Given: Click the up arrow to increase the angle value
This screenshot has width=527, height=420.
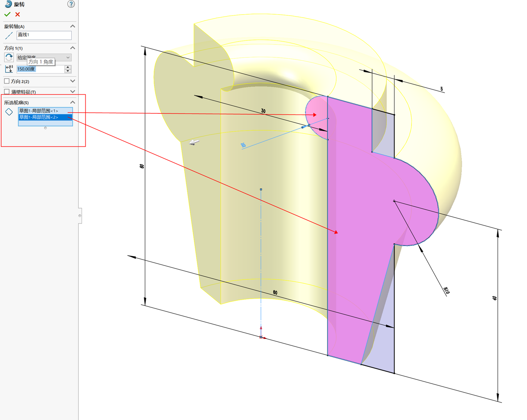Looking at the screenshot, I should click(68, 67).
